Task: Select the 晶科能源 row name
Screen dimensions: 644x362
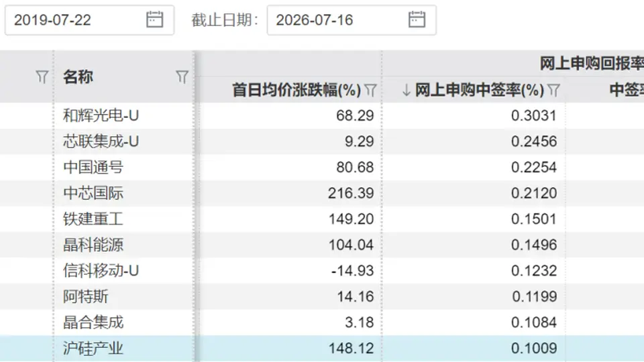Action: pos(93,245)
